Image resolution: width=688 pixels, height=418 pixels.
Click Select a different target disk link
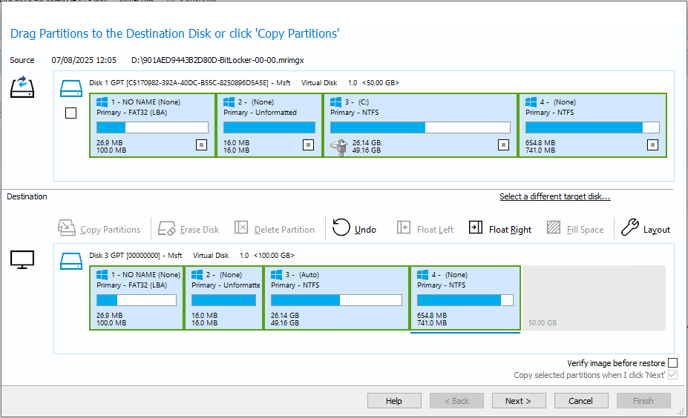click(x=555, y=196)
